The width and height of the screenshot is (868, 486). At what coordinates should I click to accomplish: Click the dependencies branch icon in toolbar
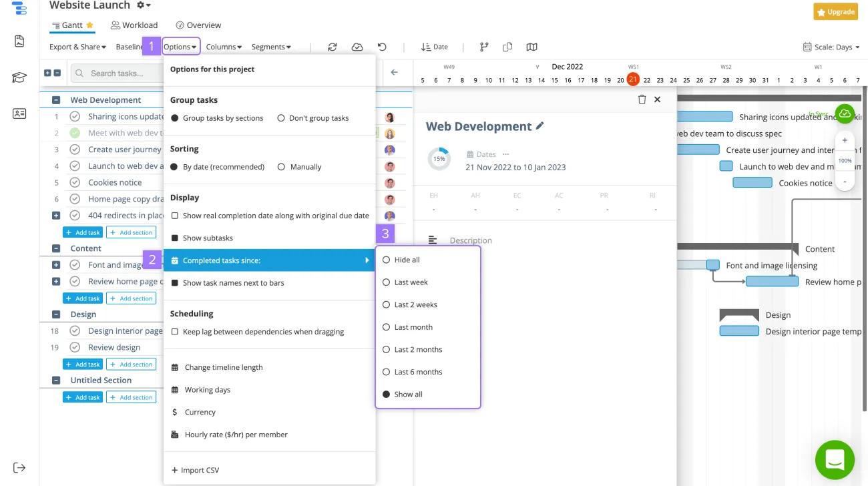(484, 47)
